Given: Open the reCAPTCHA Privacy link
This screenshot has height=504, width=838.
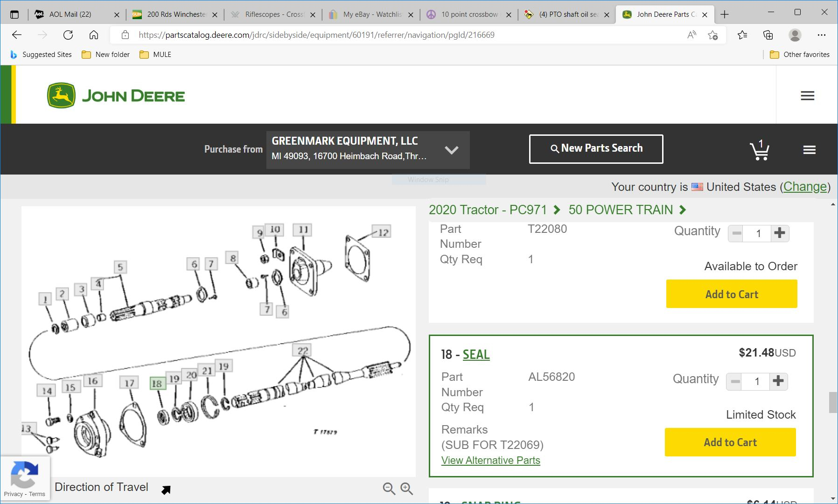Looking at the screenshot, I should click(13, 494).
